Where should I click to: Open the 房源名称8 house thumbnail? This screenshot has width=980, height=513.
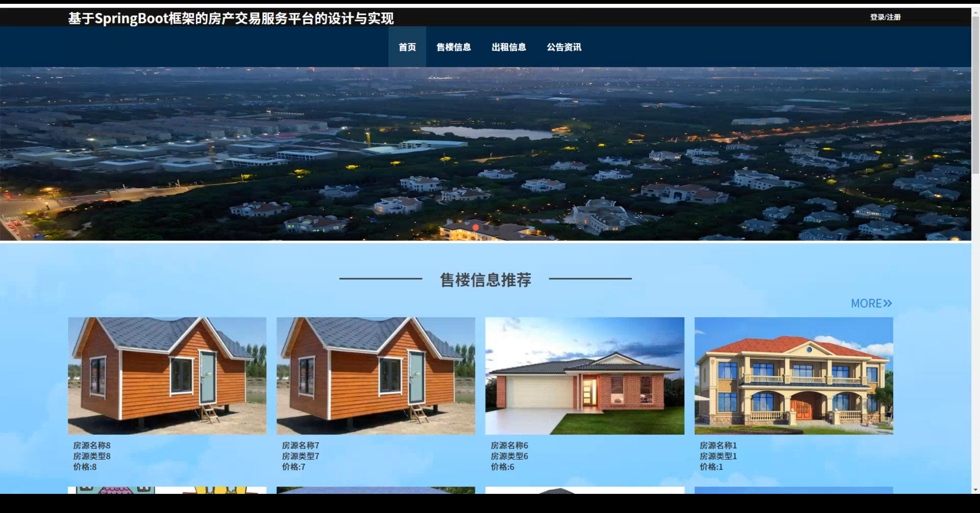(167, 376)
